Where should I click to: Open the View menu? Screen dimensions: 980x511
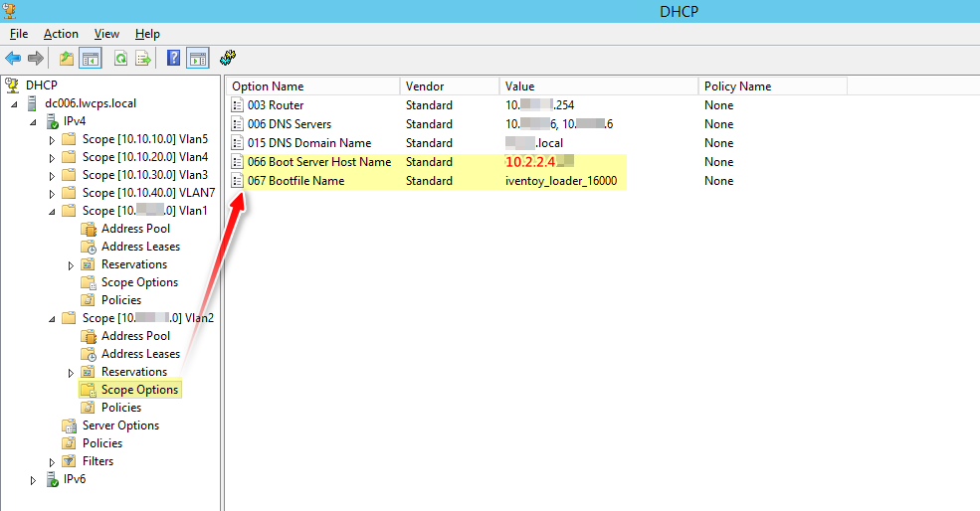pos(106,34)
